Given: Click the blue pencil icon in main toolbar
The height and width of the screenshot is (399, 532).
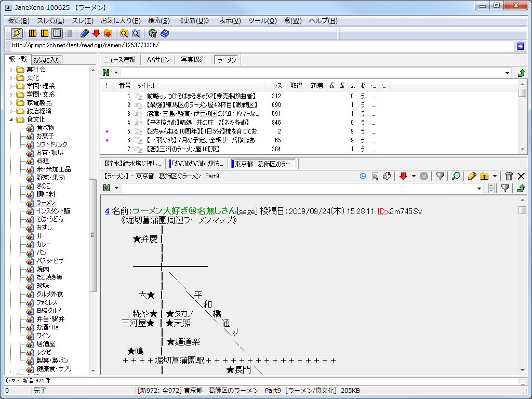Looking at the screenshot, I should click(85, 33).
